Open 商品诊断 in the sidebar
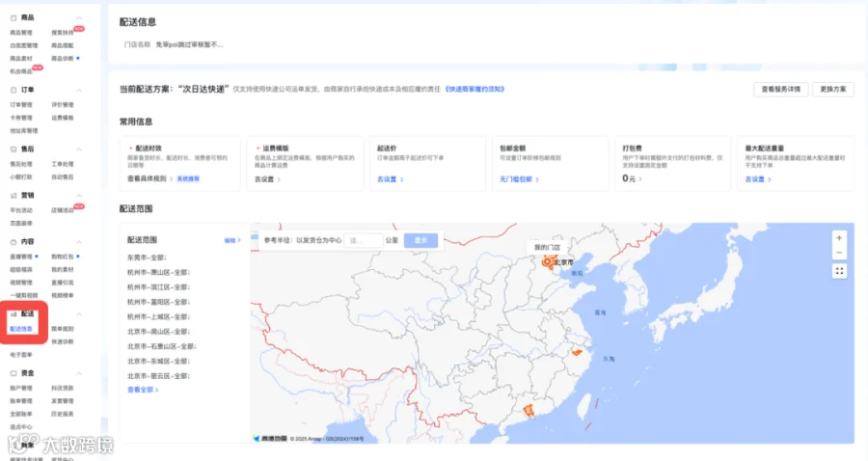Screen dimensions: 868x461 (62, 58)
